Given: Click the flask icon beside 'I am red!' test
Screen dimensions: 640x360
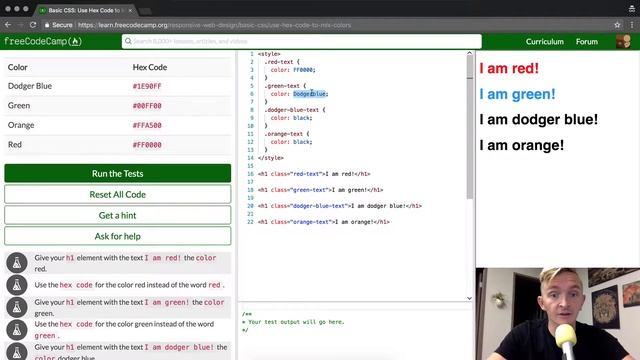Looking at the screenshot, I should click(17, 263).
